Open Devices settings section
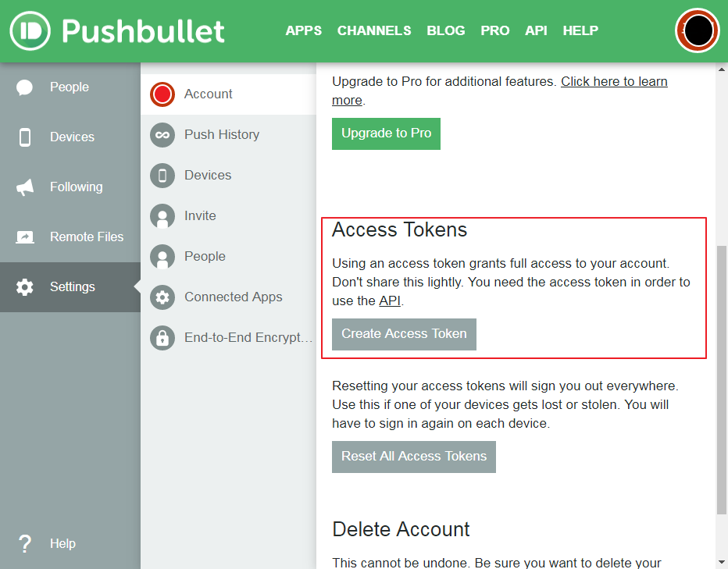 point(228,176)
